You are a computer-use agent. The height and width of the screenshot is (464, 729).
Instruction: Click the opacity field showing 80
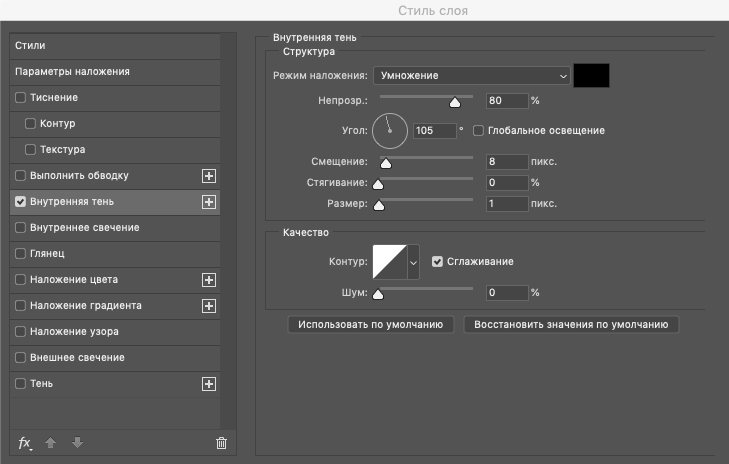tap(507, 101)
